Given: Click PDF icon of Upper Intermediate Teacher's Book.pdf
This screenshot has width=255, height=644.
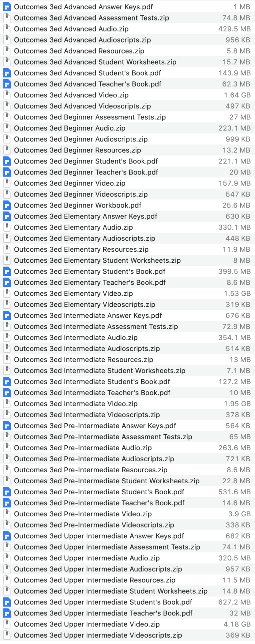Looking at the screenshot, I should [7, 613].
